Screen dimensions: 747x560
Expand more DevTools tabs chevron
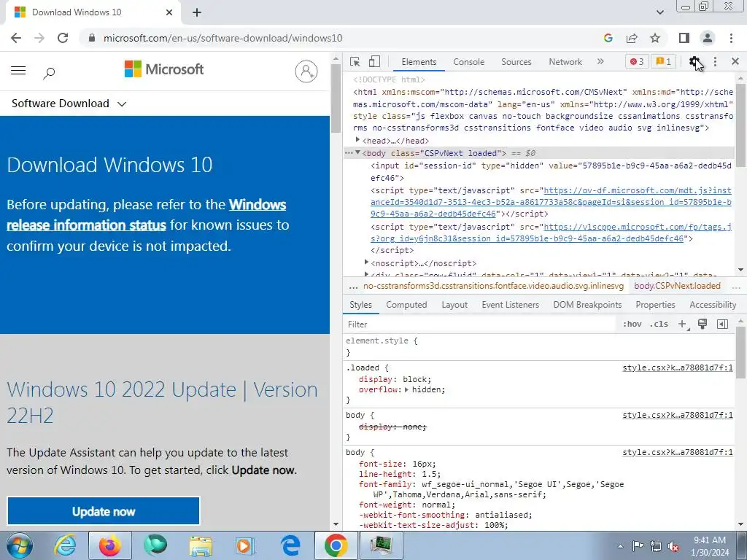click(600, 61)
